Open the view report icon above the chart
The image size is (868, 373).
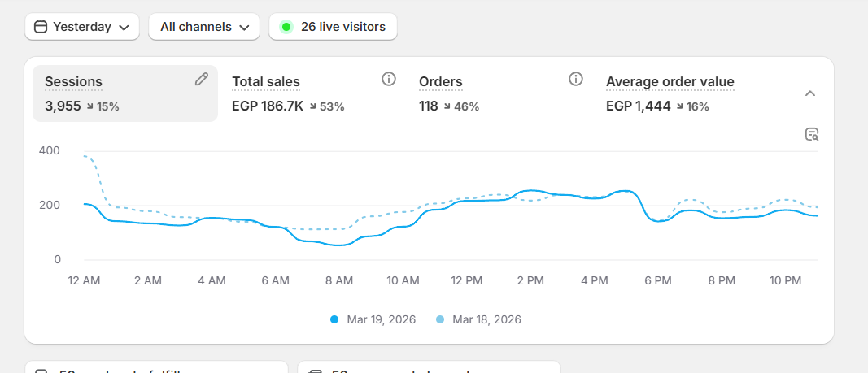pos(811,135)
